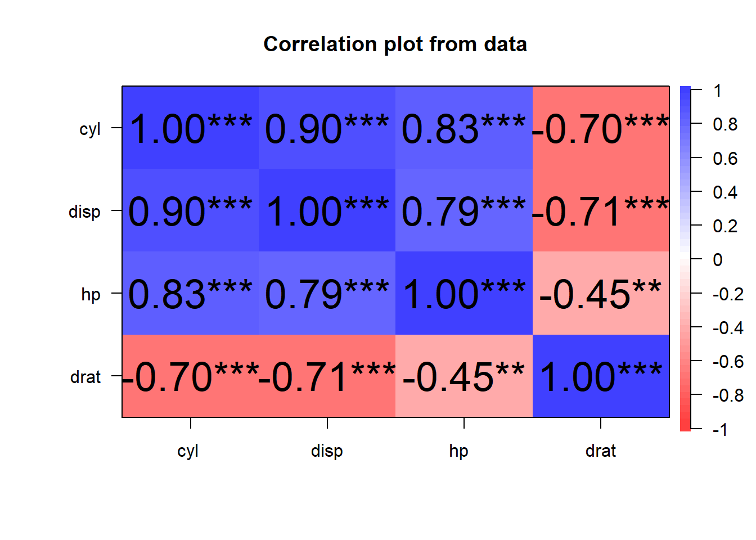
Task: Click the 1.00 cell where drat meets drat
Action: click(x=601, y=376)
